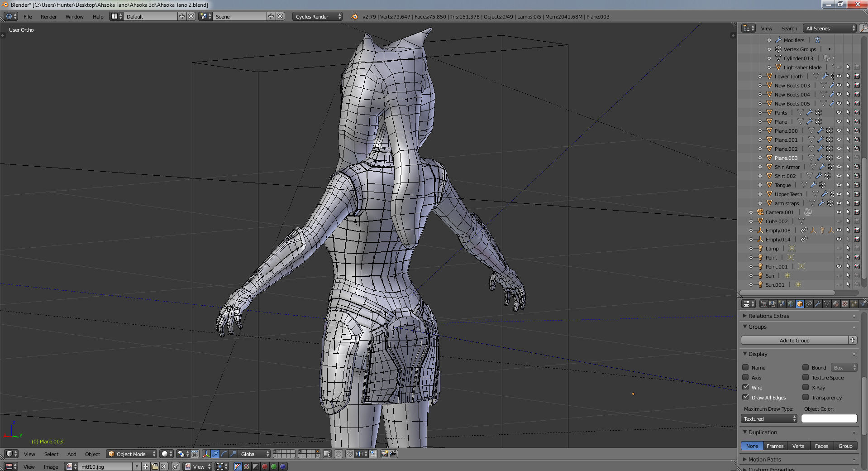Open the Render menu
The width and height of the screenshot is (868, 471).
48,16
